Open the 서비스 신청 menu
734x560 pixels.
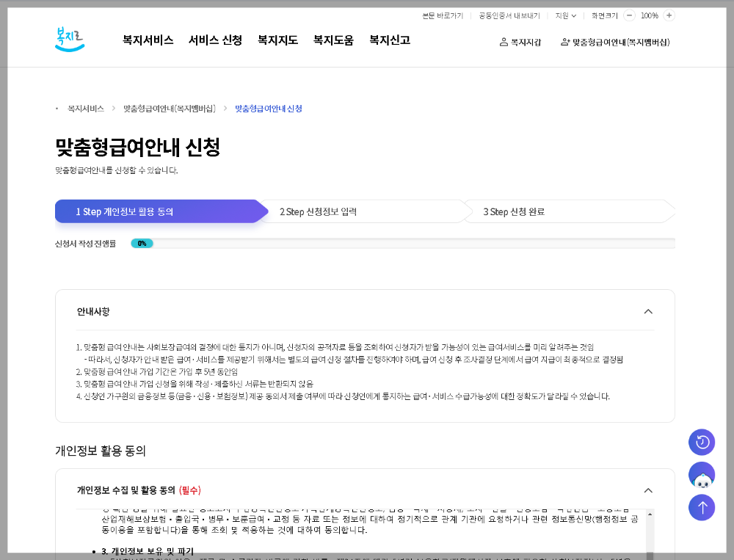215,40
